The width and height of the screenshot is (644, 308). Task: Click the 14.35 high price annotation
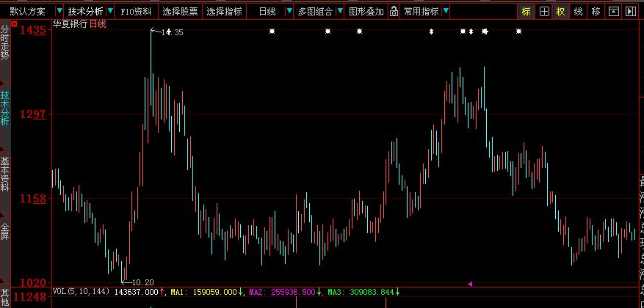(x=172, y=32)
